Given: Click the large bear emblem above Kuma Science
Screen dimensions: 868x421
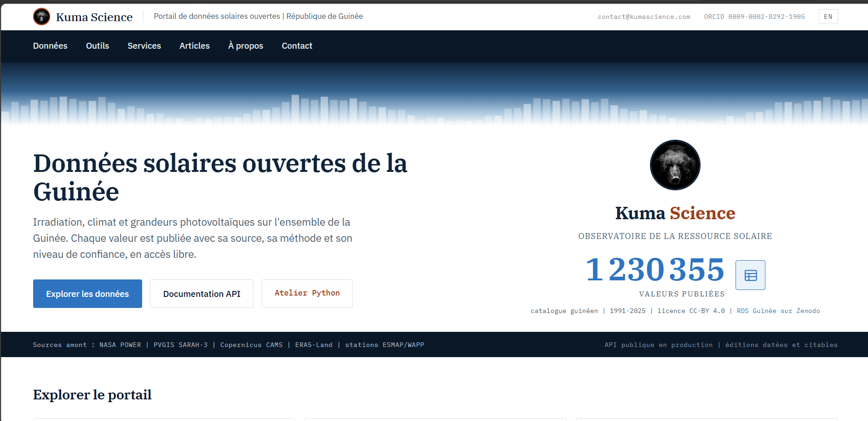Looking at the screenshot, I should coord(675,165).
